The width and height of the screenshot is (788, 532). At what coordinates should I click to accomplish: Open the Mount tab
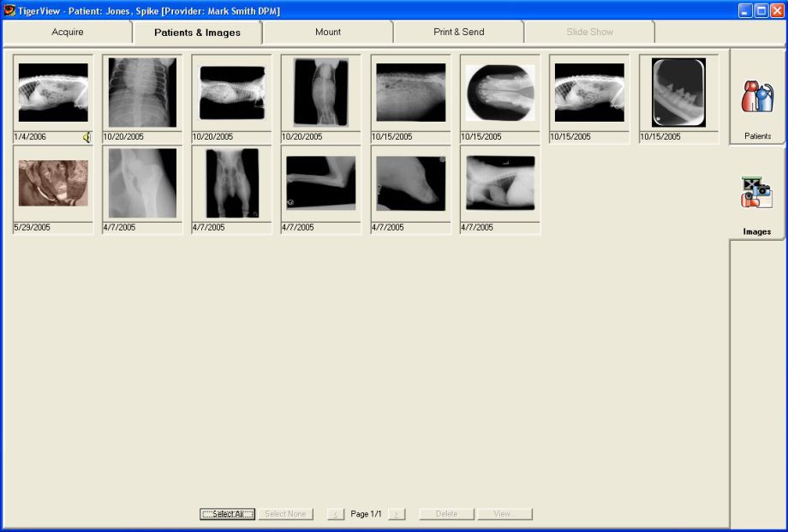pyautogui.click(x=328, y=33)
